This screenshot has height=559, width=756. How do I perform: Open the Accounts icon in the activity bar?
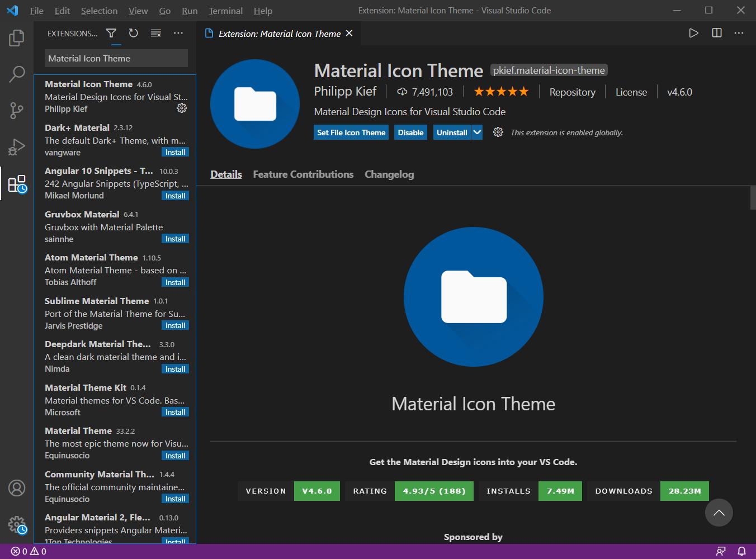click(x=16, y=488)
